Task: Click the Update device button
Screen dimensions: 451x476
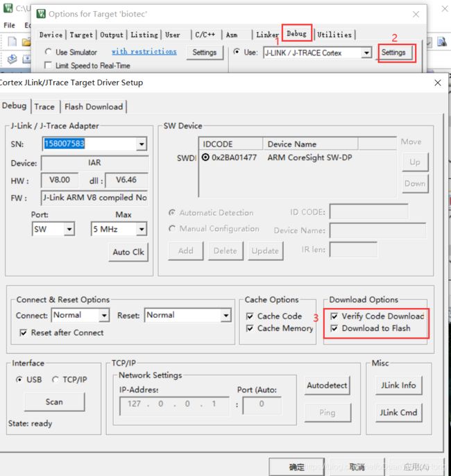Action: pyautogui.click(x=265, y=250)
